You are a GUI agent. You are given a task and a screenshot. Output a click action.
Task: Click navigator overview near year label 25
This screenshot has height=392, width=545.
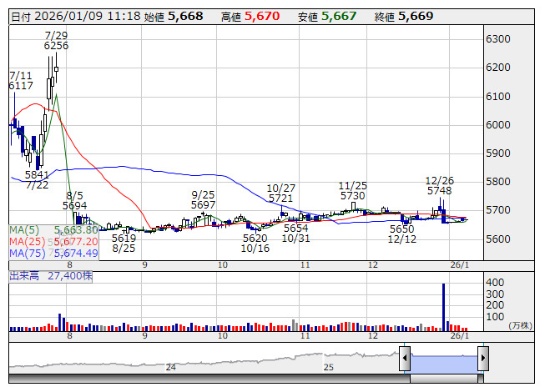pos(329,366)
